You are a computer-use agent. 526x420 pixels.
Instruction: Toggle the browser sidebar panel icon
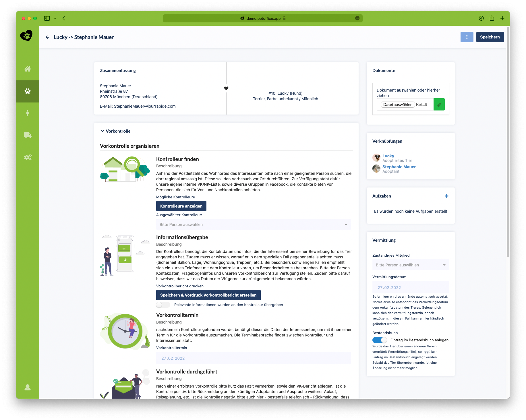[x=47, y=18]
